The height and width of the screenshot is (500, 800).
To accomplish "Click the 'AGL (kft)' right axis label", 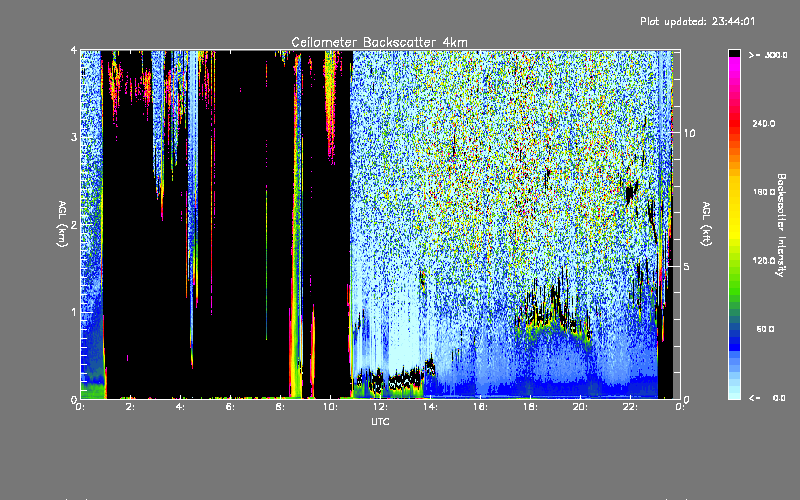I will click(706, 224).
